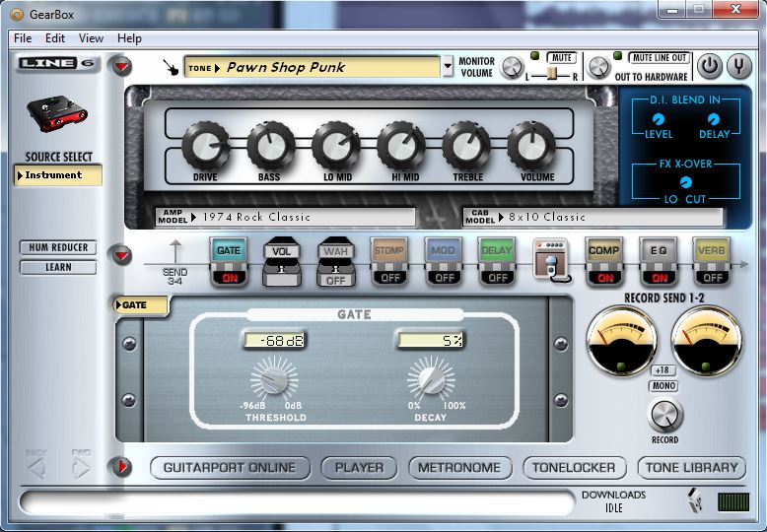767x532 pixels.
Task: Click the Gate Threshold knob
Action: [x=274, y=379]
